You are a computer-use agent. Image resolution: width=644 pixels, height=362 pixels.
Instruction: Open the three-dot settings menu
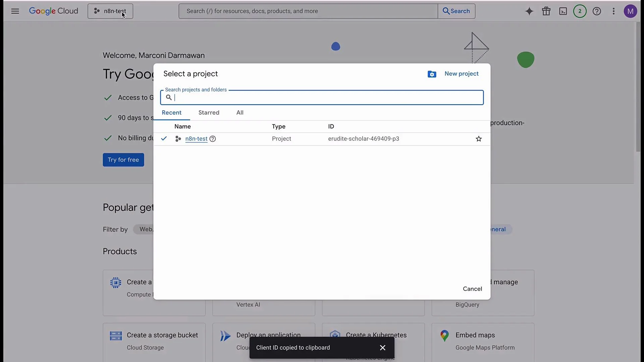pyautogui.click(x=614, y=11)
